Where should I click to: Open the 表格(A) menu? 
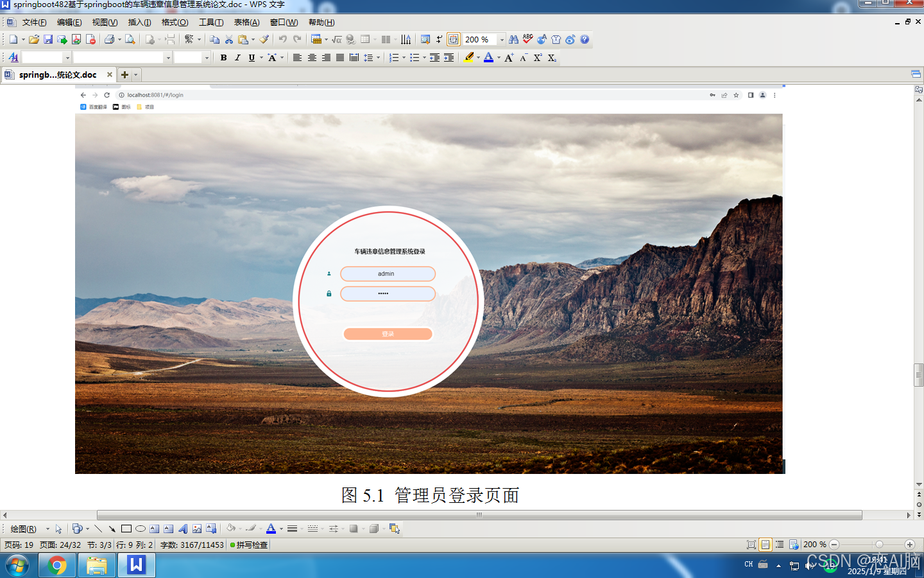pos(247,22)
